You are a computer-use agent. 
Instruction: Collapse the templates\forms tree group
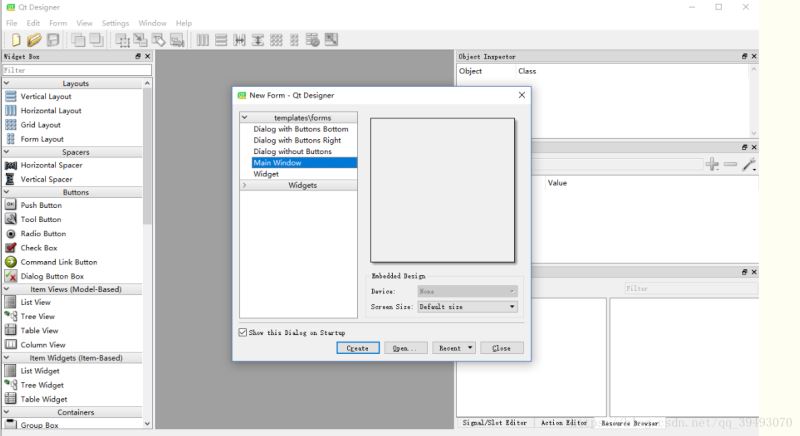(x=244, y=117)
